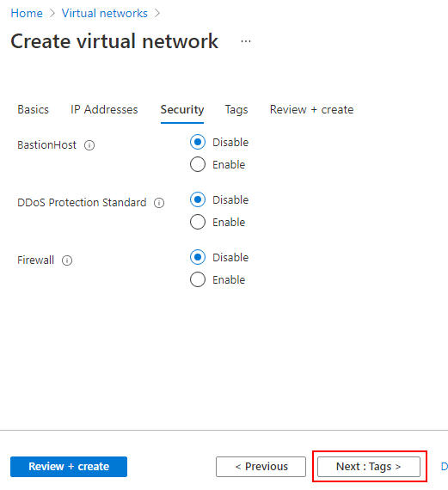Click the DDoS Protection Standard info icon
The height and width of the screenshot is (490, 448).
(x=159, y=203)
